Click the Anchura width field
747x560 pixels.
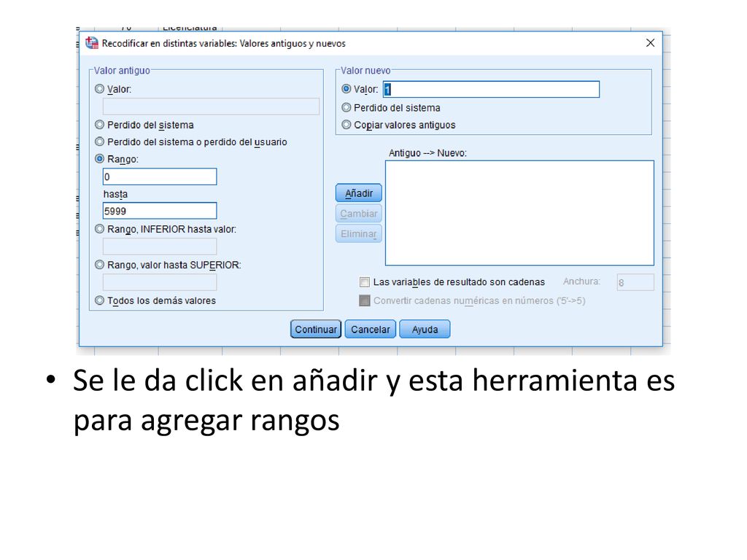tap(635, 282)
